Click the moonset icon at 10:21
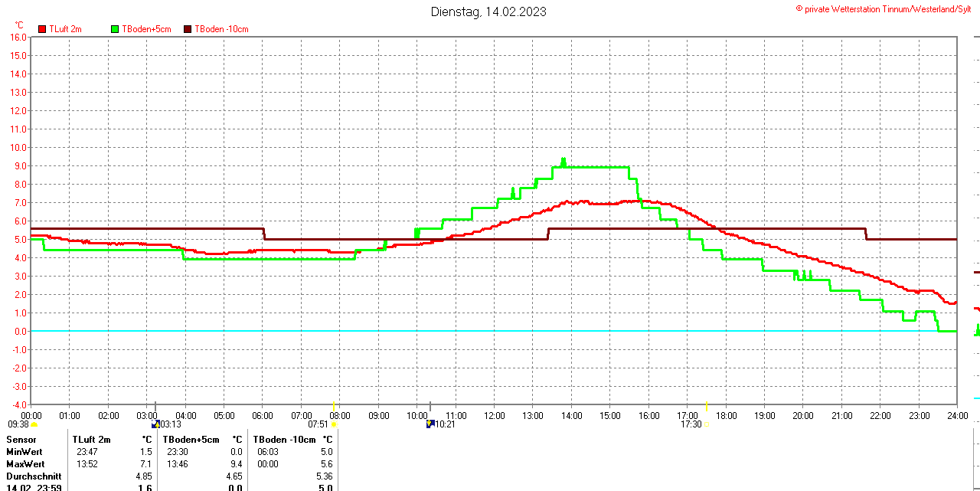 [x=430, y=424]
